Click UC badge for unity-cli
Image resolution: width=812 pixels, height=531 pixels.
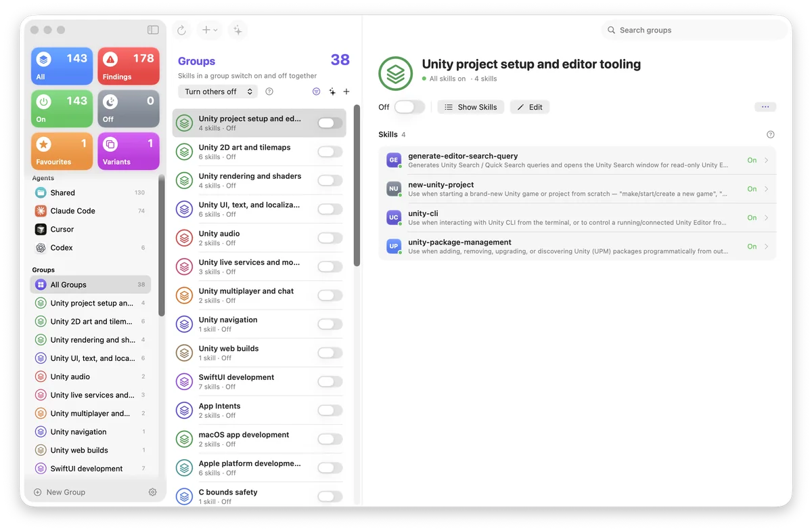coord(393,217)
